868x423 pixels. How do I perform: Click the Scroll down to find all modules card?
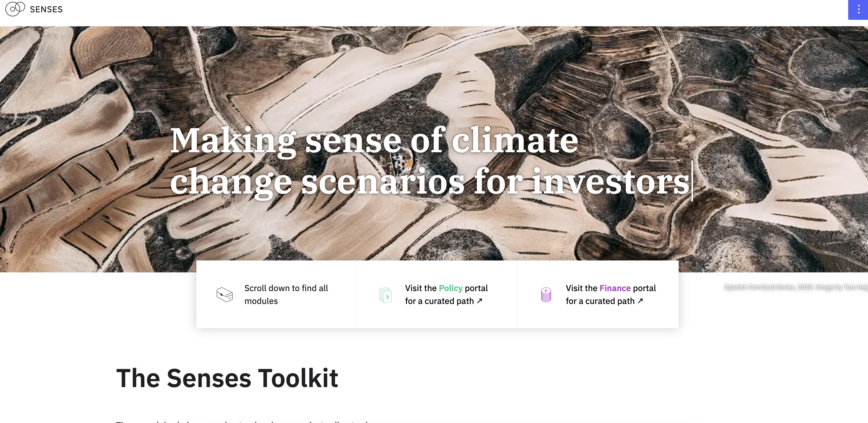(x=276, y=294)
